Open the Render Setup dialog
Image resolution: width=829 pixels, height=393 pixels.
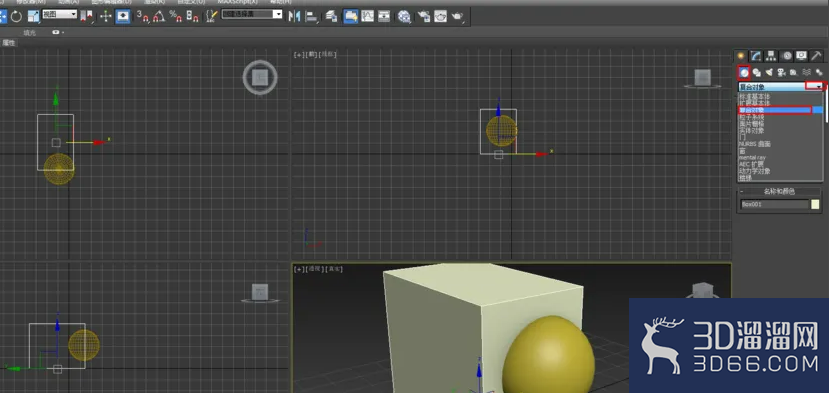pos(423,16)
